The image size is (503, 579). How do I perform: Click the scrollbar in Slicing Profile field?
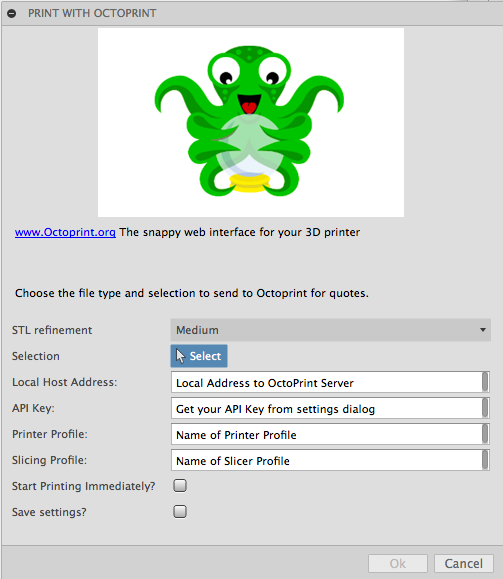[x=485, y=460]
